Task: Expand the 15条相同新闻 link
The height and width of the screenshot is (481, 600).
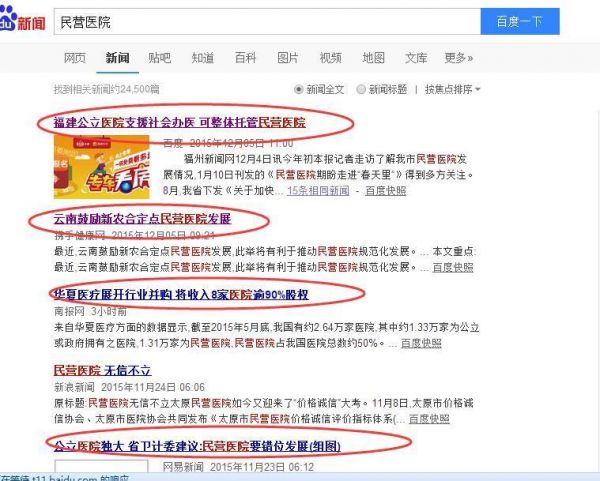Action: click(318, 191)
